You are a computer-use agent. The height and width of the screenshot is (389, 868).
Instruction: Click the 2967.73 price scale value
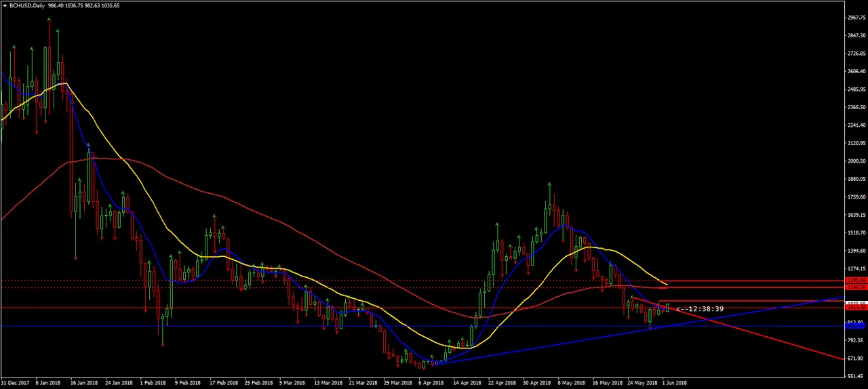pos(856,18)
